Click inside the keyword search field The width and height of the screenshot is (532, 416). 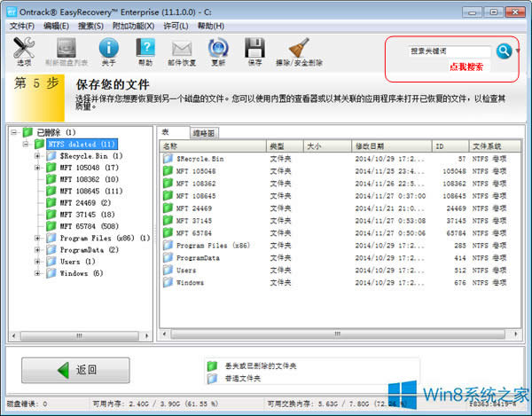tap(450, 51)
